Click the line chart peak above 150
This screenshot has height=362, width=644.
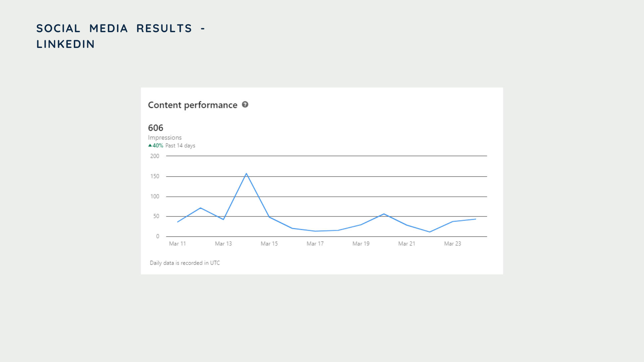(247, 174)
